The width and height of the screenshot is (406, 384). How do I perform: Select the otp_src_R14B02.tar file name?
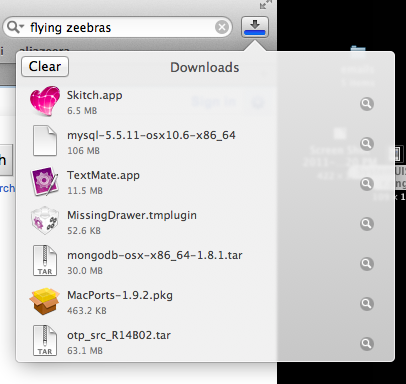[x=119, y=335]
